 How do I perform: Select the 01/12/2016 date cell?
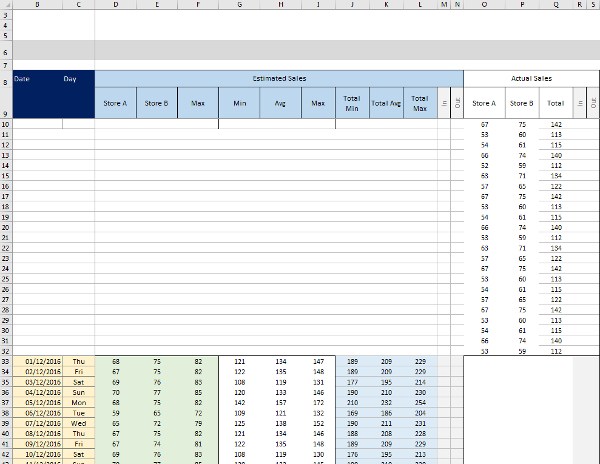point(38,361)
